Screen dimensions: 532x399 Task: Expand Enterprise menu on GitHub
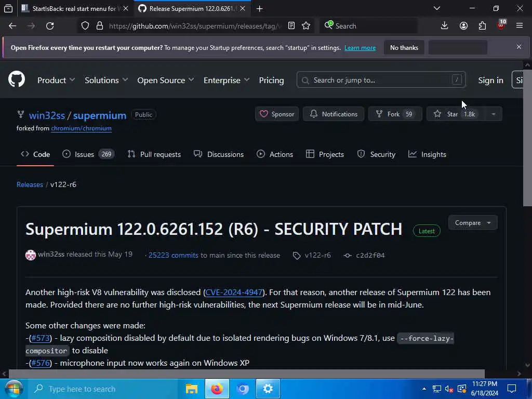pyautogui.click(x=227, y=80)
